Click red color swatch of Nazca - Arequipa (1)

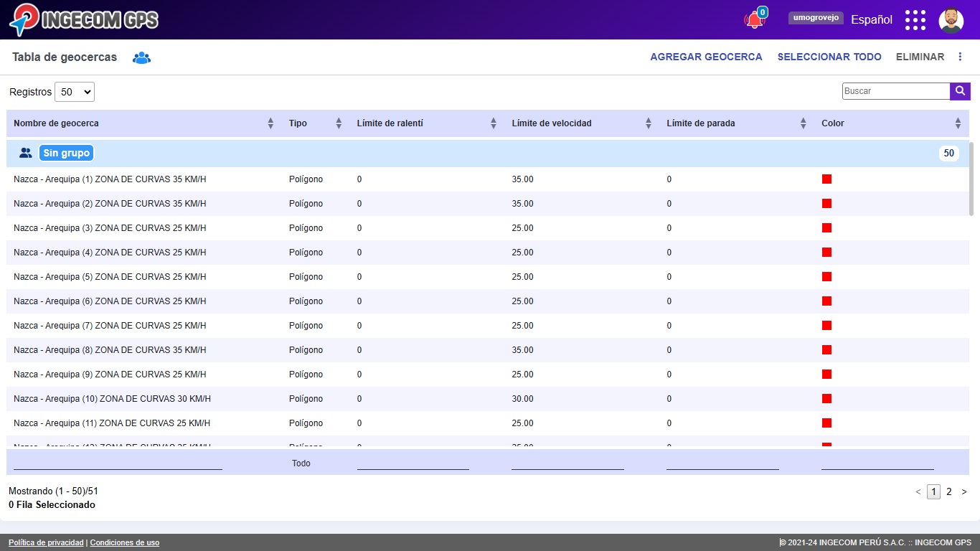pyautogui.click(x=826, y=179)
